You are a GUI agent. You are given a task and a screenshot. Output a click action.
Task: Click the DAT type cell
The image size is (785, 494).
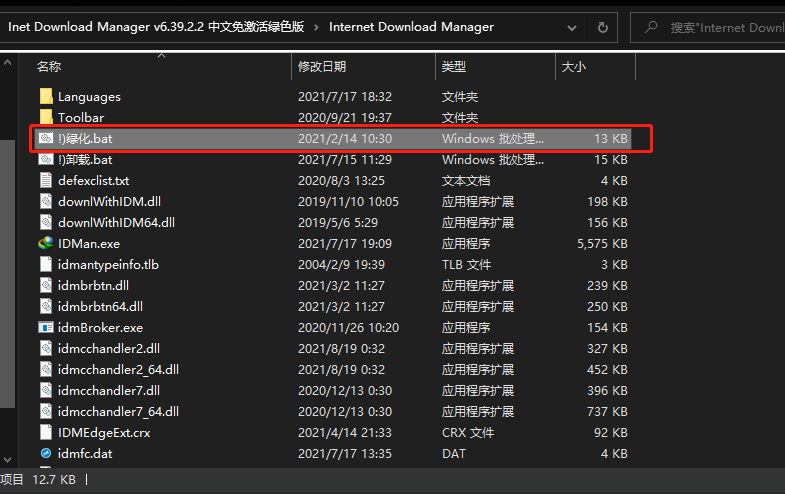pos(454,454)
